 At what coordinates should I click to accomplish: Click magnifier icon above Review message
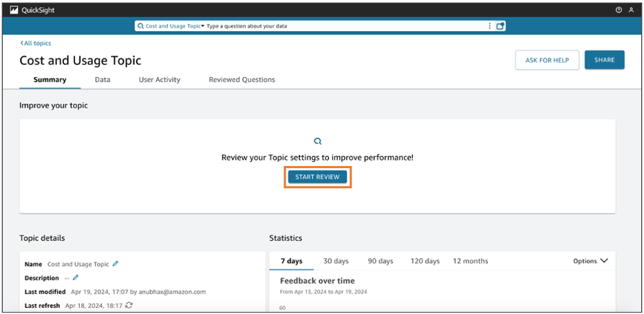[317, 141]
